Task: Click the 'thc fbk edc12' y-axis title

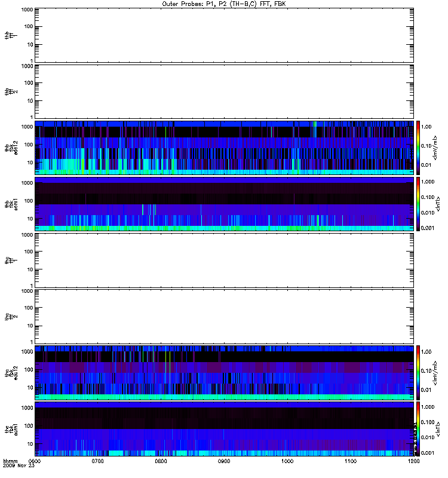Action: (11, 373)
